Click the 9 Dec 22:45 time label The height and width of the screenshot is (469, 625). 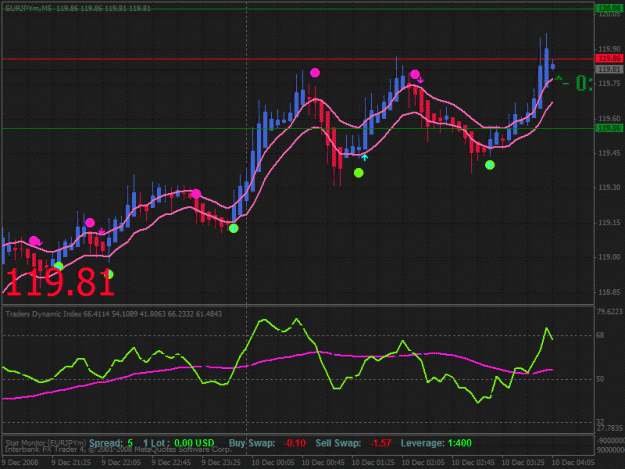tap(171, 462)
